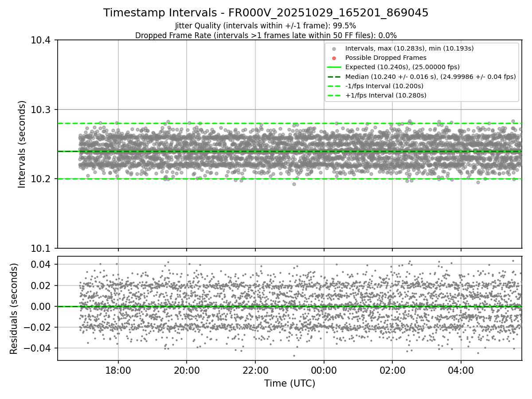Screen dimensions: 532x399
Task: Click x-axis tick label '04:00'
Action: pyautogui.click(x=461, y=370)
